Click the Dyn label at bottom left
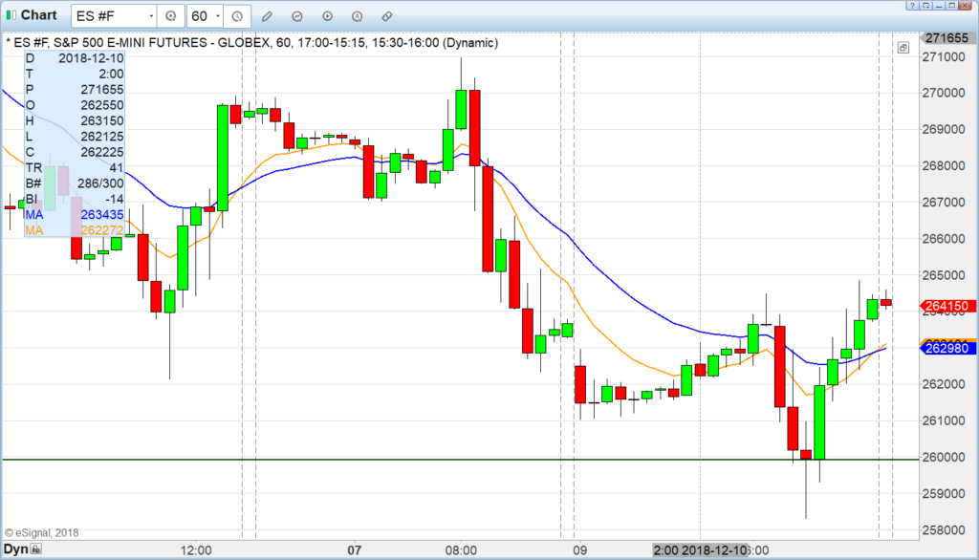 tap(15, 549)
